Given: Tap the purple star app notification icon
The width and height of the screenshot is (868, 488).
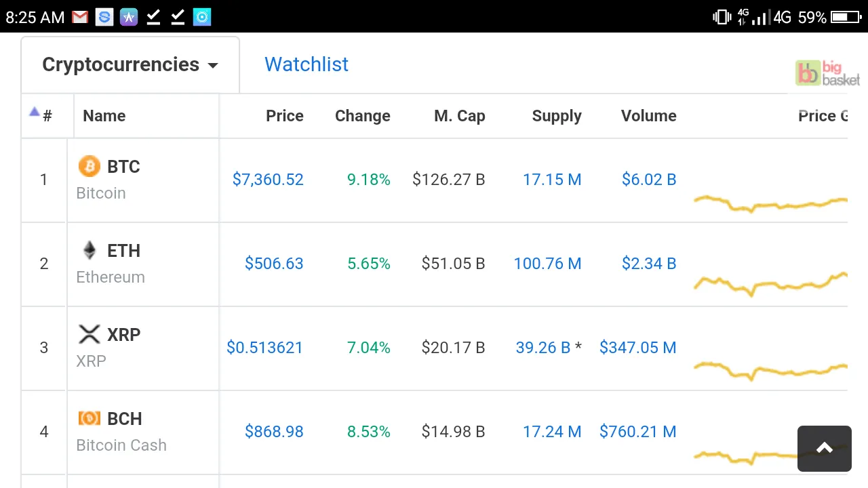Looking at the screenshot, I should tap(129, 17).
